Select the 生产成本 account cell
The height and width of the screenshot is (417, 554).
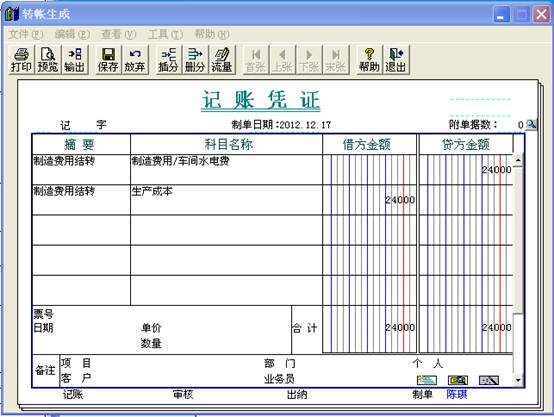tap(226, 200)
